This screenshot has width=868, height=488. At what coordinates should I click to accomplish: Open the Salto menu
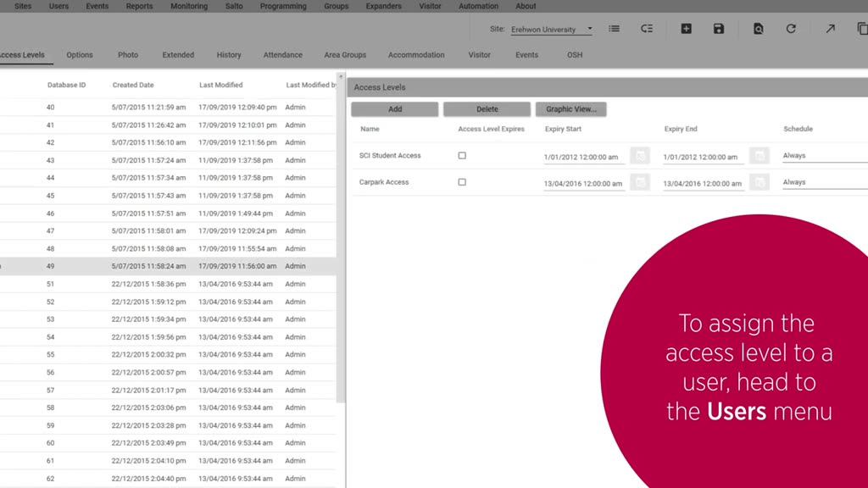[234, 6]
